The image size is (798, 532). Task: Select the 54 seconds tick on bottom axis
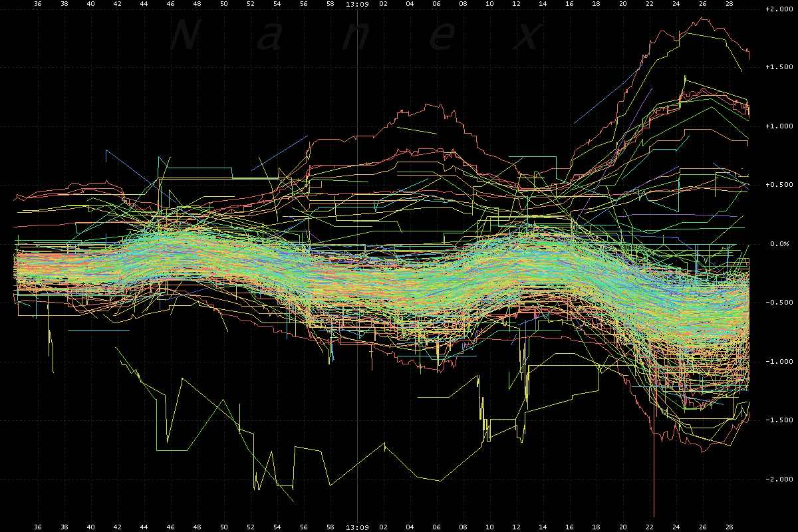click(277, 527)
